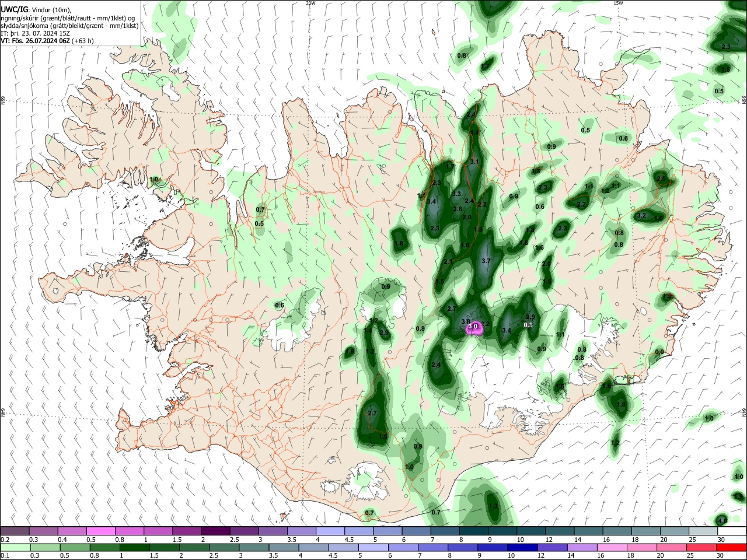
Task: Select the bright magenta 0.5 swatch in the upper legend row
Action: (x=101, y=531)
